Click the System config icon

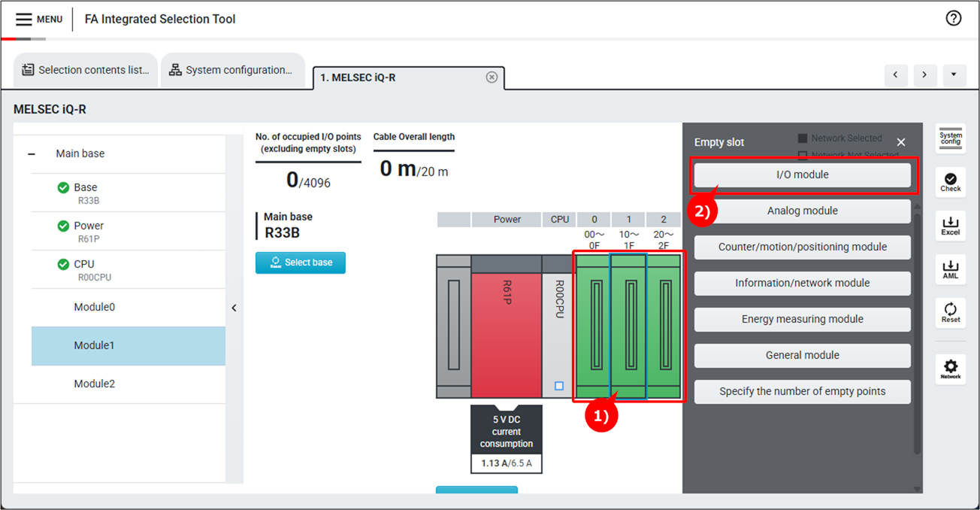pos(951,139)
